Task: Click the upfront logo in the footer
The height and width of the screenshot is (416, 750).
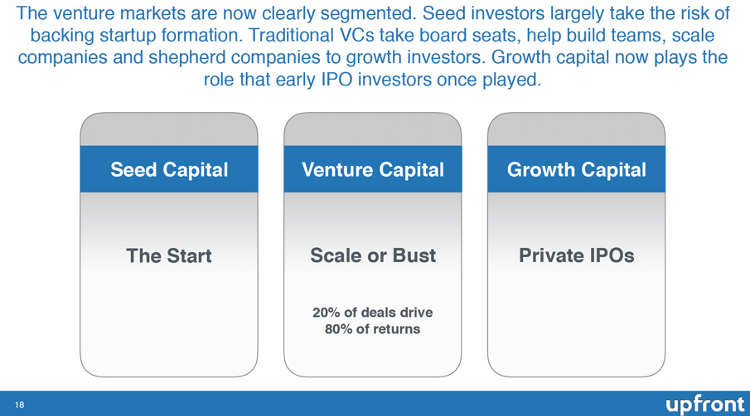Action: tap(705, 405)
